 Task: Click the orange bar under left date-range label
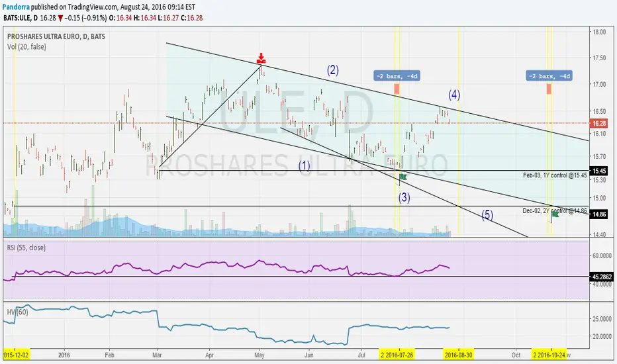(397, 89)
